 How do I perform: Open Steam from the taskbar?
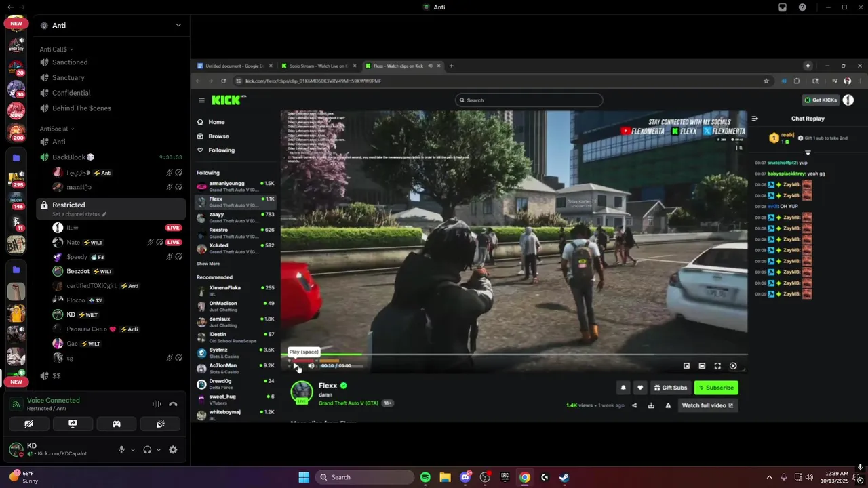[564, 477]
